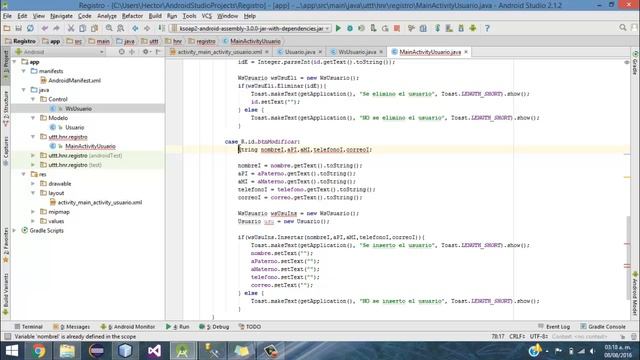Screen dimensions: 640x360
Task: Collapse the Modelo package
Action: [33, 118]
